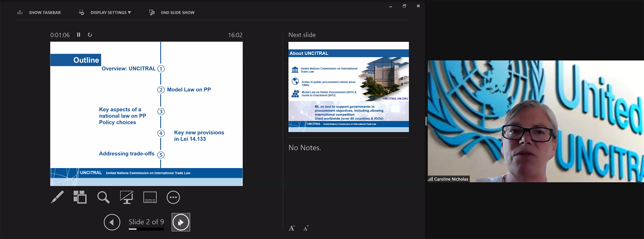Activate the Zoom into slide magnifier
The height and width of the screenshot is (239, 644).
click(x=103, y=197)
